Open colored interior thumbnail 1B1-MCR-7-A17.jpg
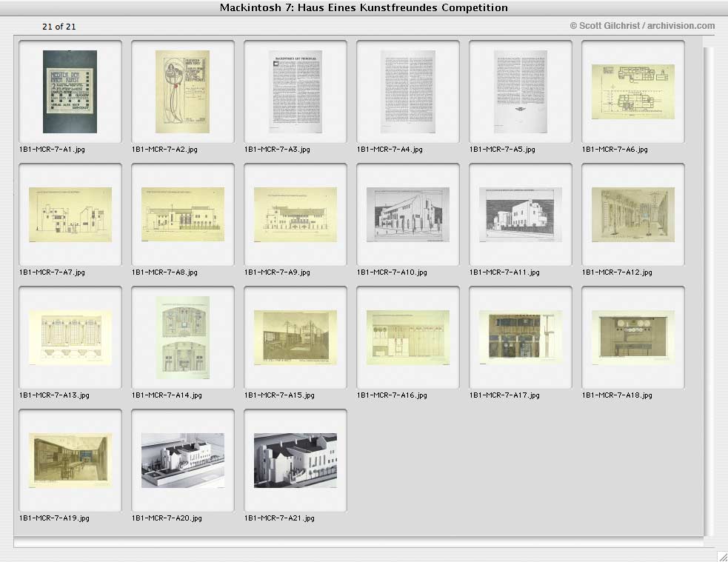Viewport: 728px width, 562px height. (521, 338)
